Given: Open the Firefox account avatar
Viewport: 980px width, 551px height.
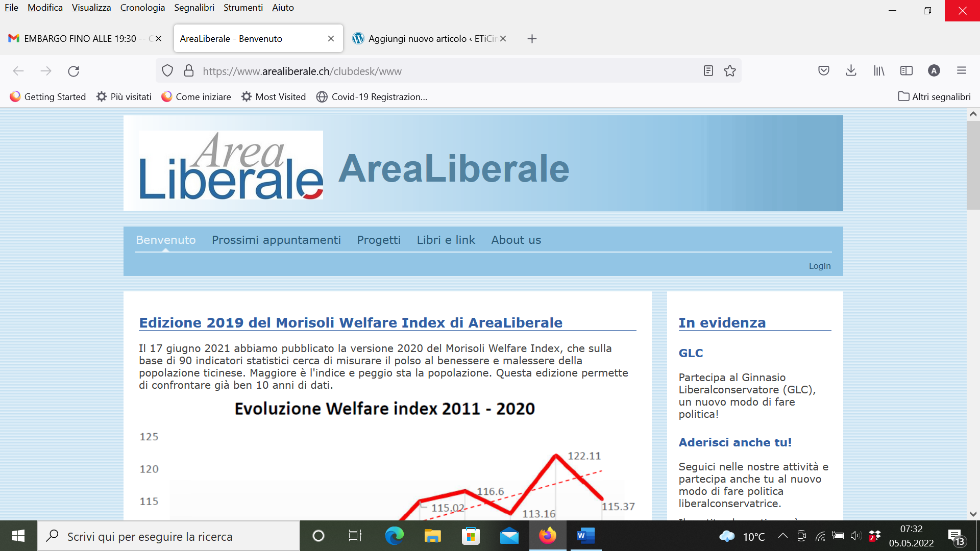Looking at the screenshot, I should 934,71.
